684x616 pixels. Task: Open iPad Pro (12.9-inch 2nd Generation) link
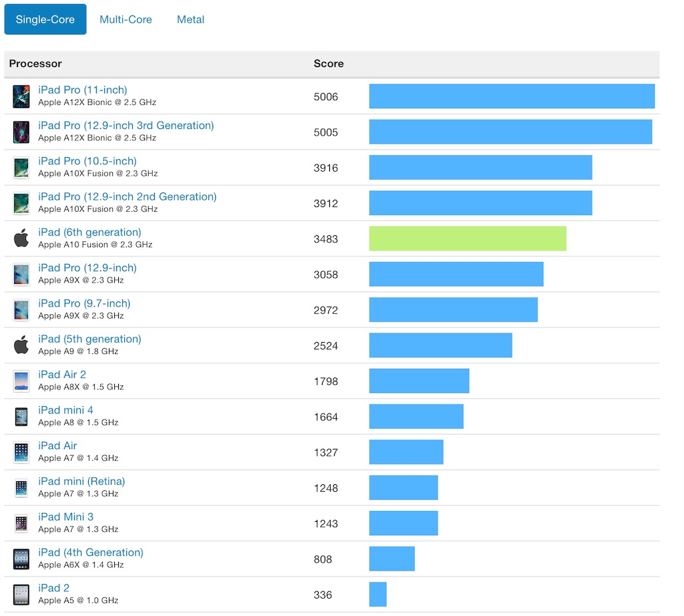(128, 196)
